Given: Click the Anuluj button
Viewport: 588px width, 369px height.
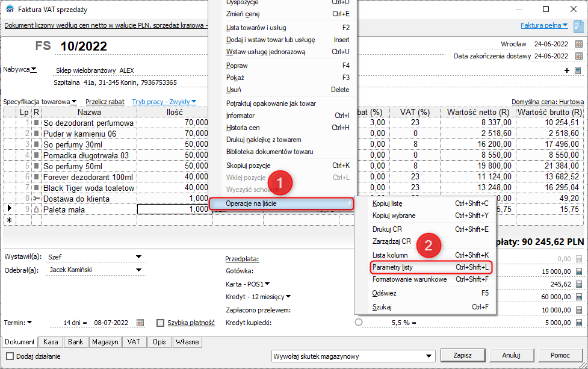Looking at the screenshot, I should 511,355.
